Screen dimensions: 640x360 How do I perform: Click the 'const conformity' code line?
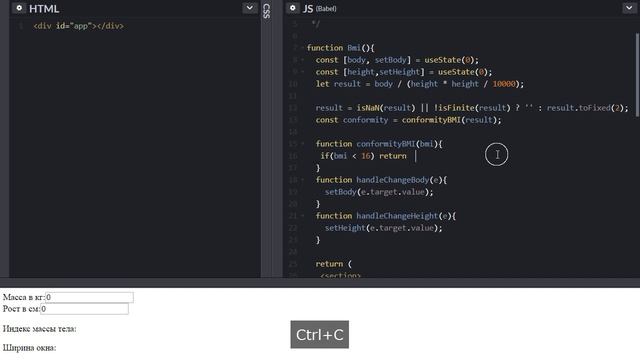[x=408, y=120]
